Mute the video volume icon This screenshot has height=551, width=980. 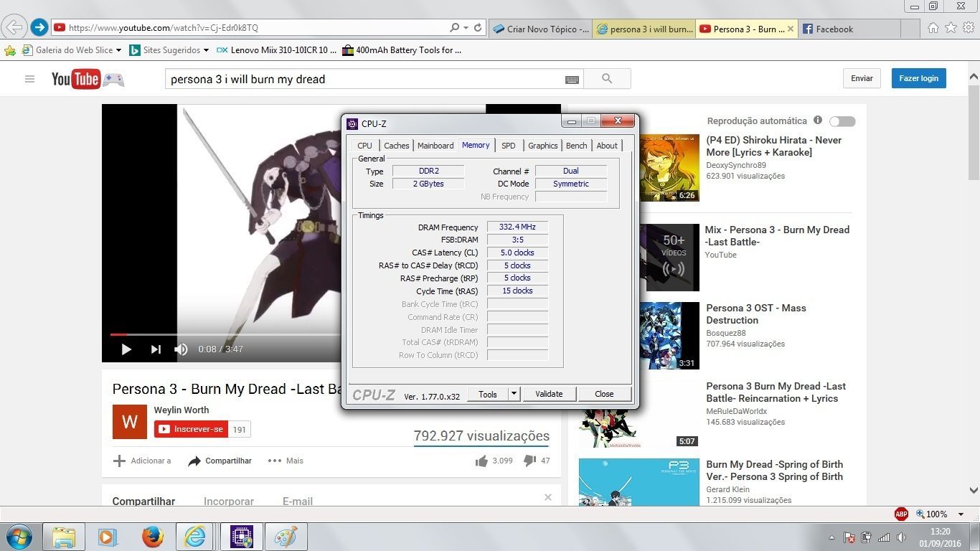tap(181, 349)
